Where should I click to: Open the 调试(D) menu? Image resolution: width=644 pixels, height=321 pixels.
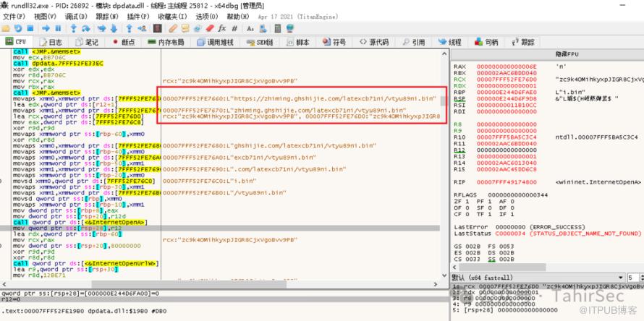coord(76,16)
